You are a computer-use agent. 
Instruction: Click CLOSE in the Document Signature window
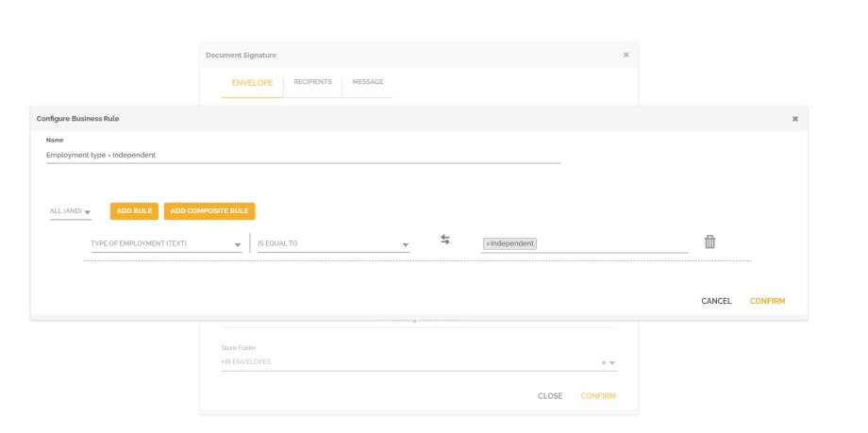(x=550, y=396)
